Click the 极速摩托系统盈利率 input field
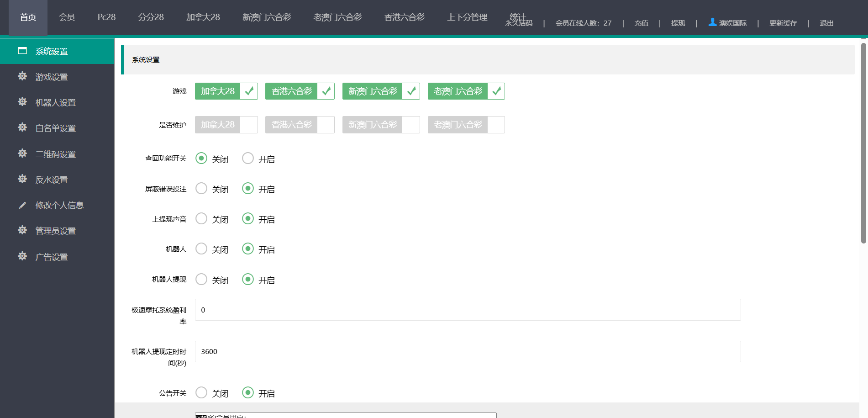868x418 pixels. coord(468,310)
